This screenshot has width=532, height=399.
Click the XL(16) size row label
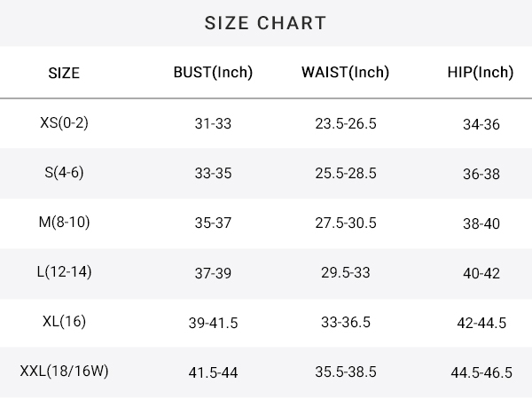[x=64, y=321]
